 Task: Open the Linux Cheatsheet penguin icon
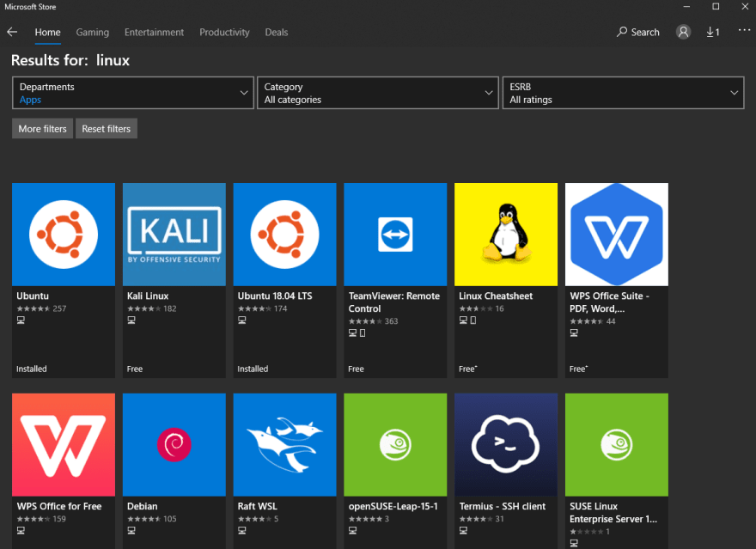point(506,235)
